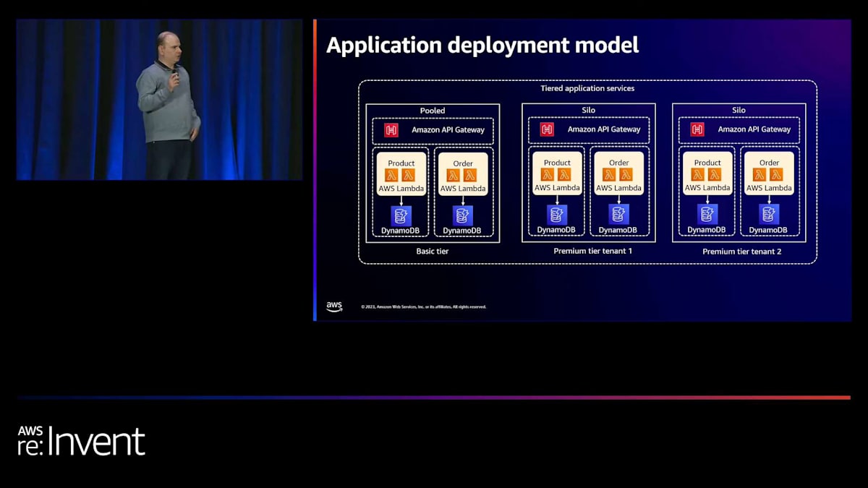Click the "Application deployment model" slide title
The image size is (868, 488).
coord(482,45)
